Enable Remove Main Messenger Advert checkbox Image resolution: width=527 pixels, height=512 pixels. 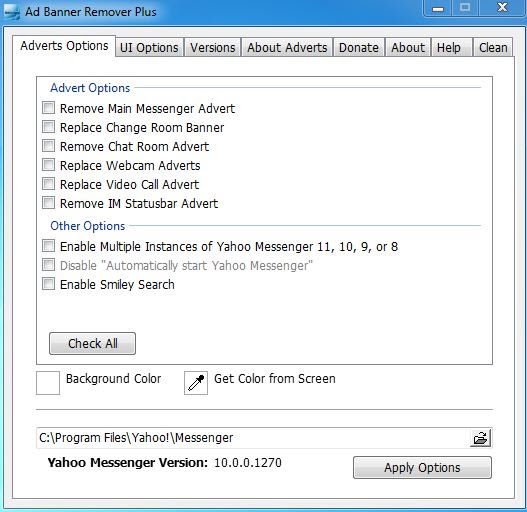48,108
